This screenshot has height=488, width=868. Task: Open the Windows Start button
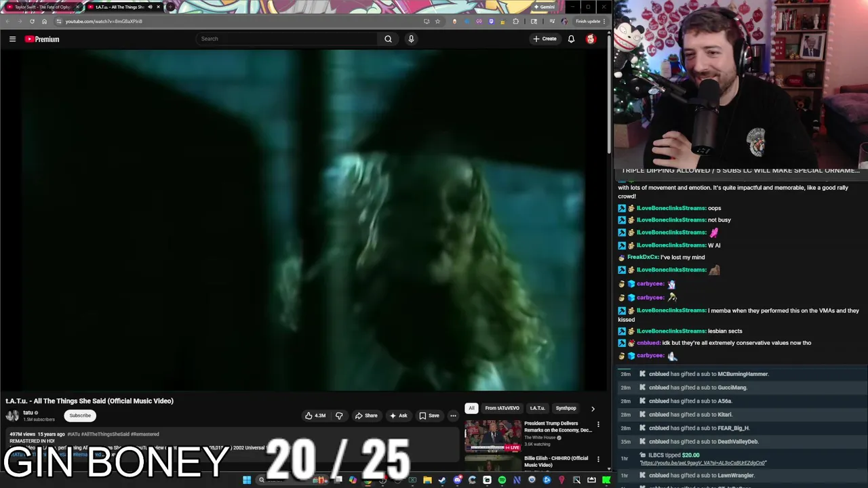coord(247,480)
